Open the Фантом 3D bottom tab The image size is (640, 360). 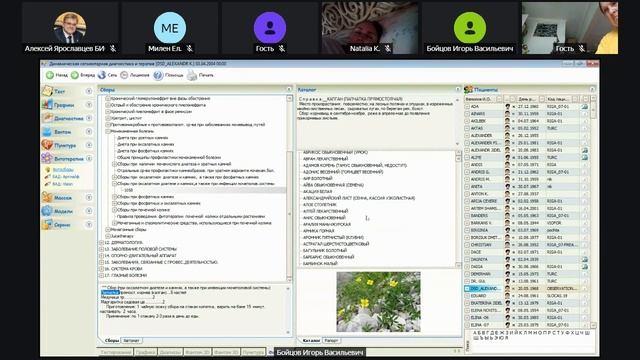227,352
